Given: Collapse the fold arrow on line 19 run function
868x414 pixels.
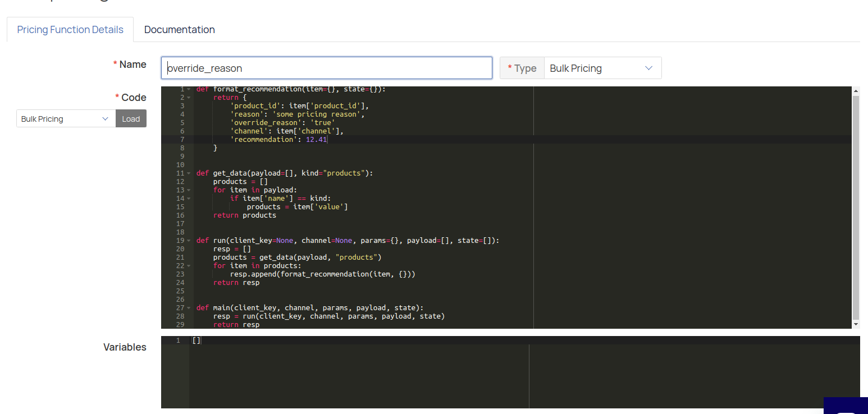Looking at the screenshot, I should point(189,241).
